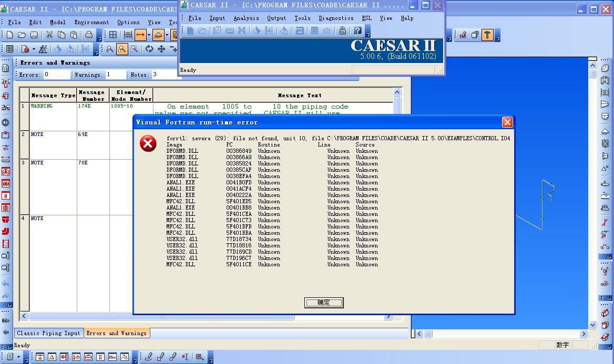Expand CAESAR II toolbar options arrow

point(367,31)
